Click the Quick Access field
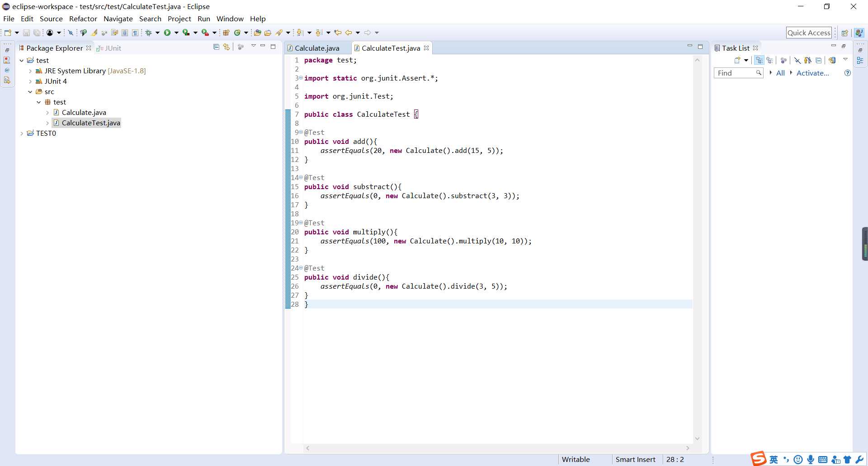Screen dimensions: 868x466 point(809,33)
